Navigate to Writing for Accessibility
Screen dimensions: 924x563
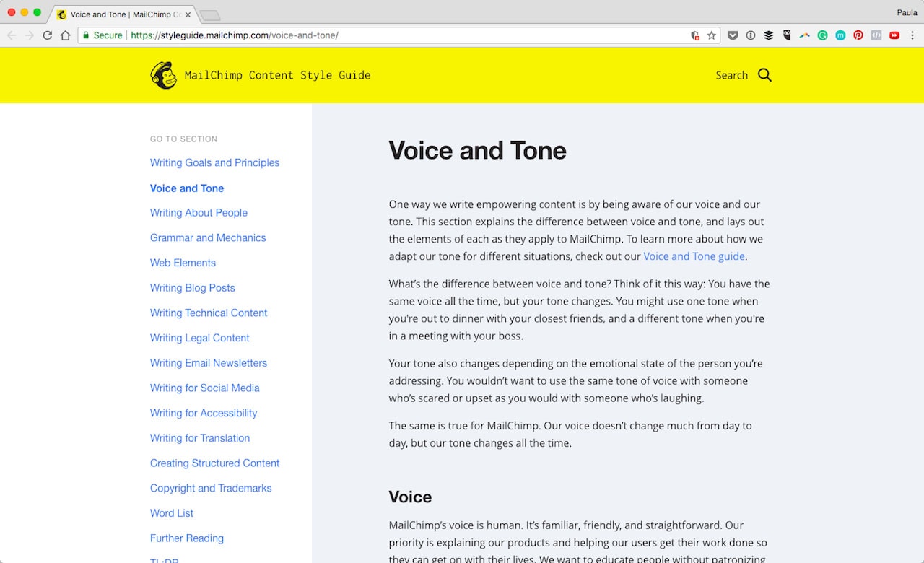click(204, 414)
